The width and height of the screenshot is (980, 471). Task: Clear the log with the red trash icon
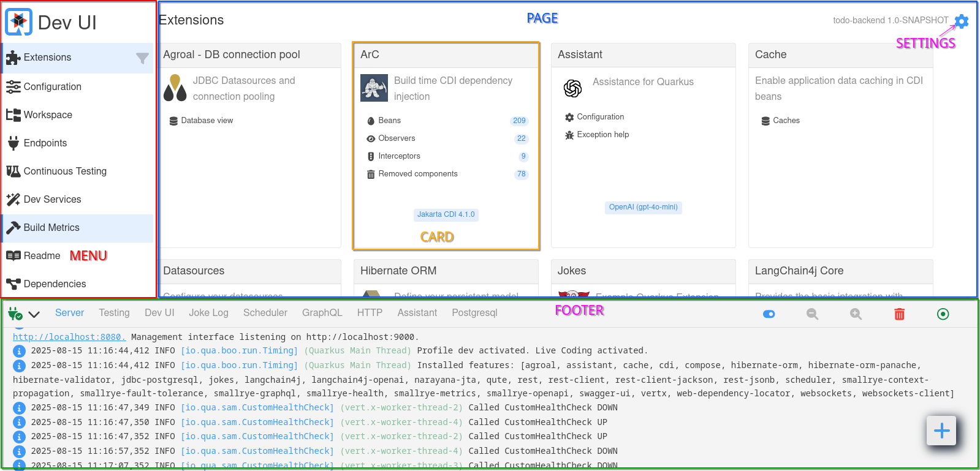click(899, 314)
